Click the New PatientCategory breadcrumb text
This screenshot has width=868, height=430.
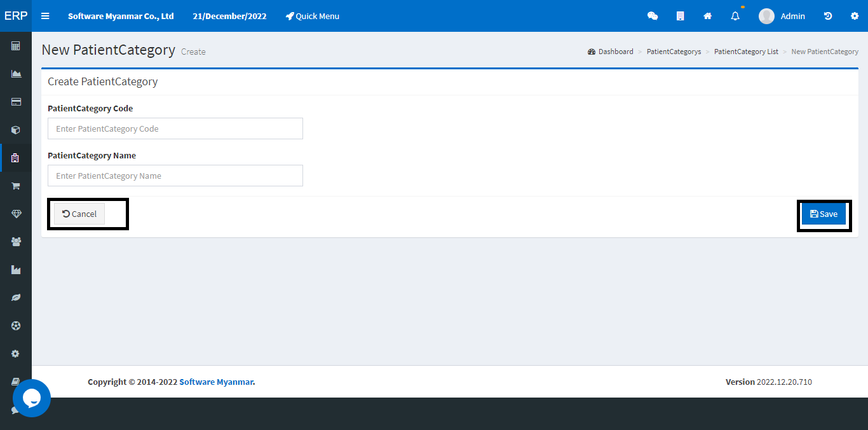[825, 52]
